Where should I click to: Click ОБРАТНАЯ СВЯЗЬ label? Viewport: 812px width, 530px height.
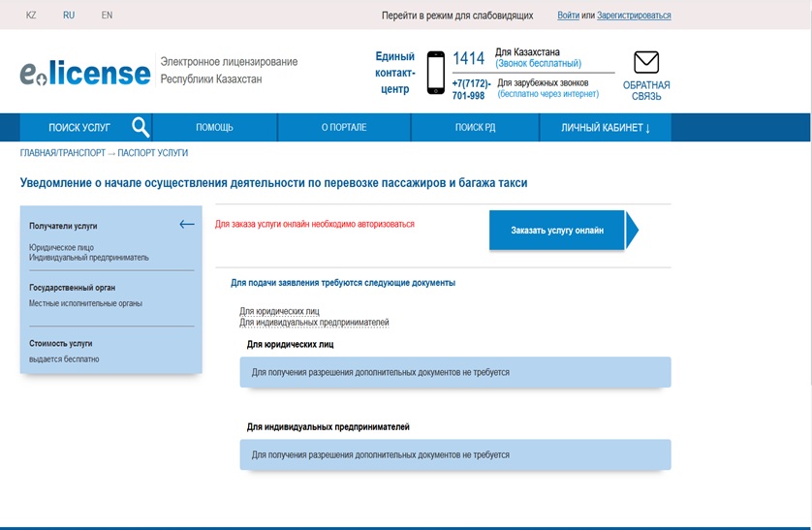point(646,90)
